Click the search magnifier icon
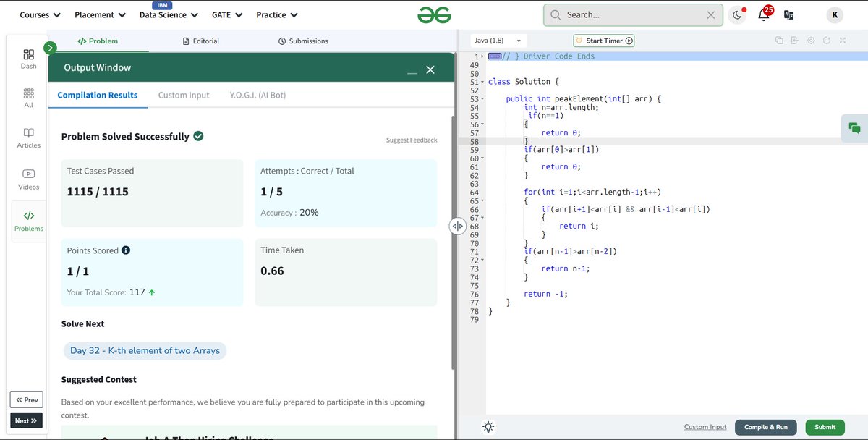The image size is (868, 440). pyautogui.click(x=556, y=14)
